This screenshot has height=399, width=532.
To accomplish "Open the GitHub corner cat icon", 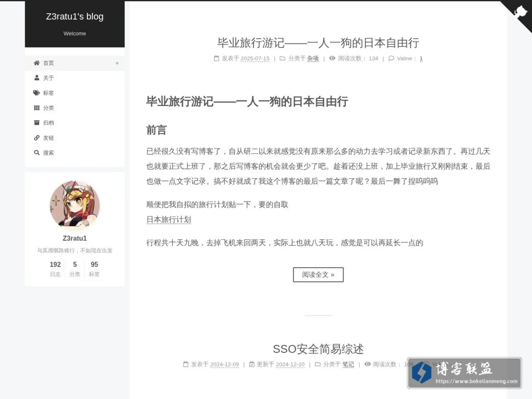I will point(520,12).
